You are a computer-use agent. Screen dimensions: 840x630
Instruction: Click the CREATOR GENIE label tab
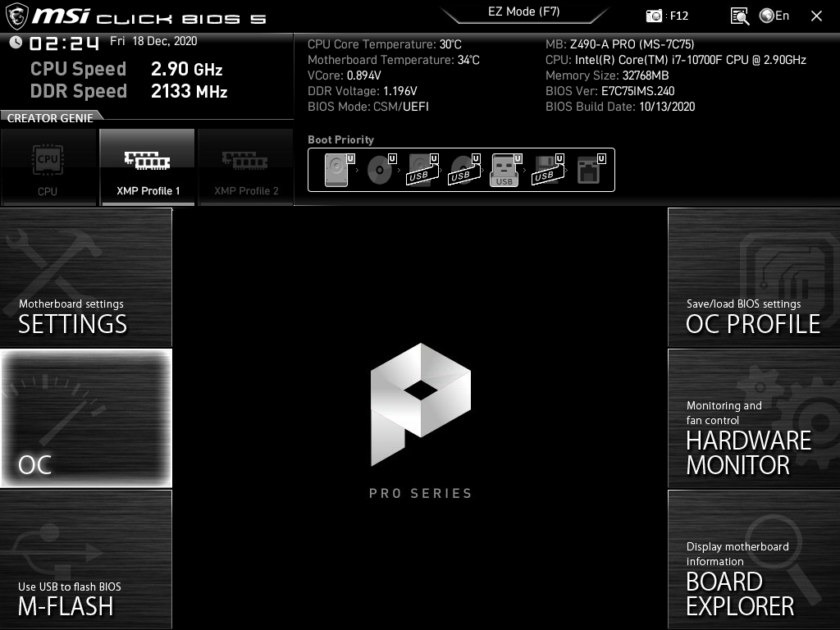pos(50,118)
